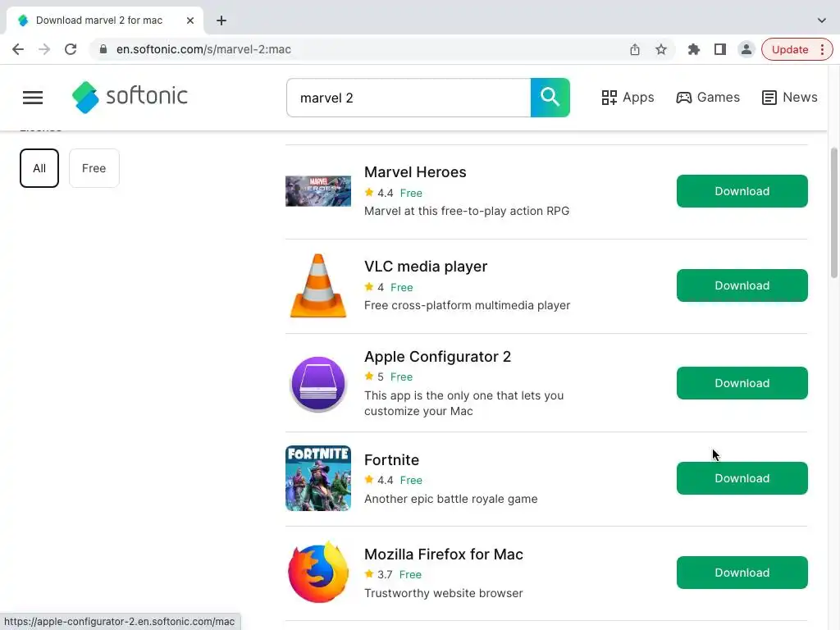Click the Mozilla Firefox logo icon
The height and width of the screenshot is (630, 840).
point(318,573)
